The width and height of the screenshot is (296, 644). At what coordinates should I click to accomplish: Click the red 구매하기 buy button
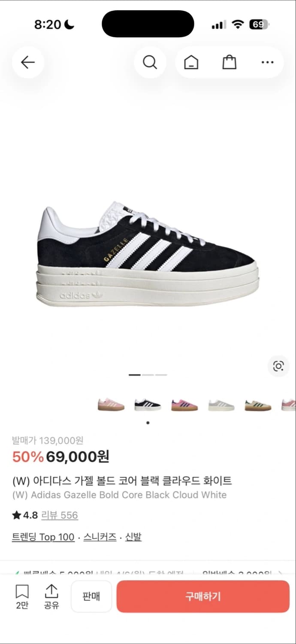pyautogui.click(x=203, y=596)
